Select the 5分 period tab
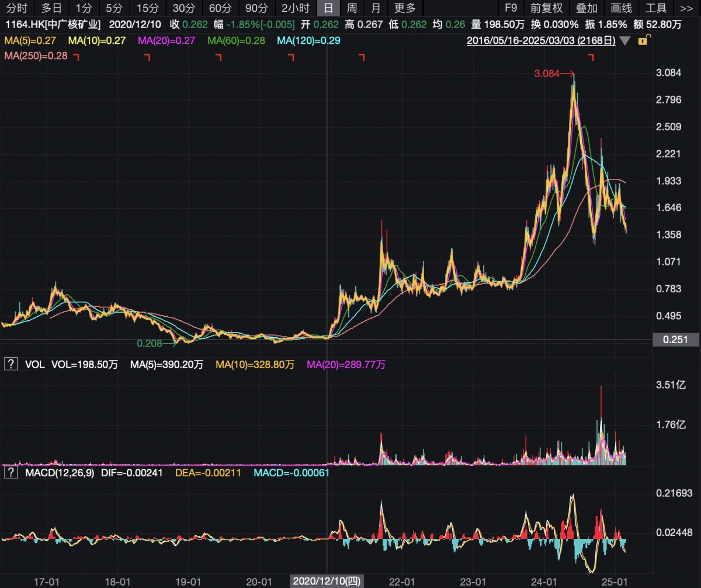The width and height of the screenshot is (701, 588). [x=114, y=8]
